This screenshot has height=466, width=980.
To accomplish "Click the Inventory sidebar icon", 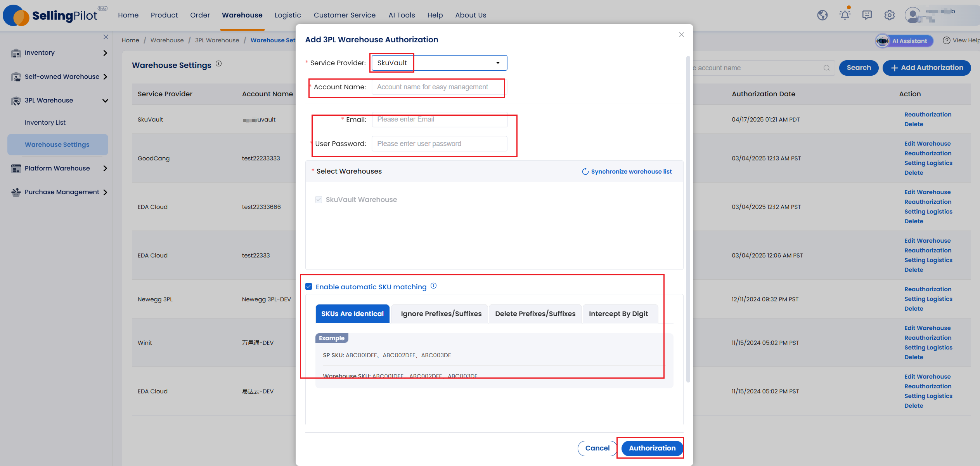I will tap(16, 53).
